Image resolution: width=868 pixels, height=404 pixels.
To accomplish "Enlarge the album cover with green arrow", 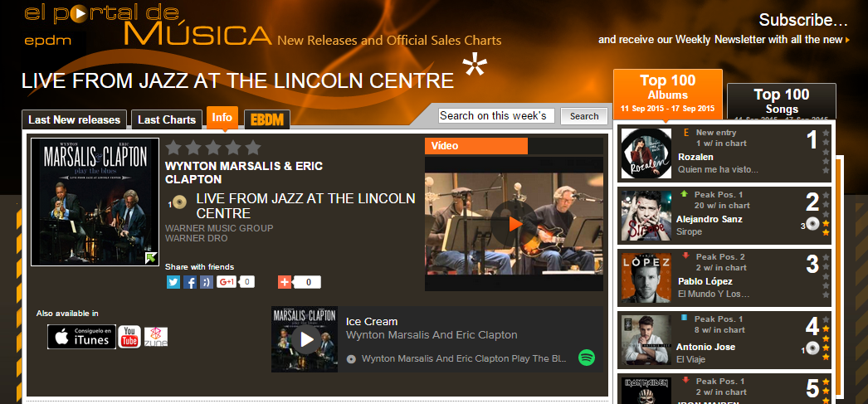I will (x=151, y=258).
